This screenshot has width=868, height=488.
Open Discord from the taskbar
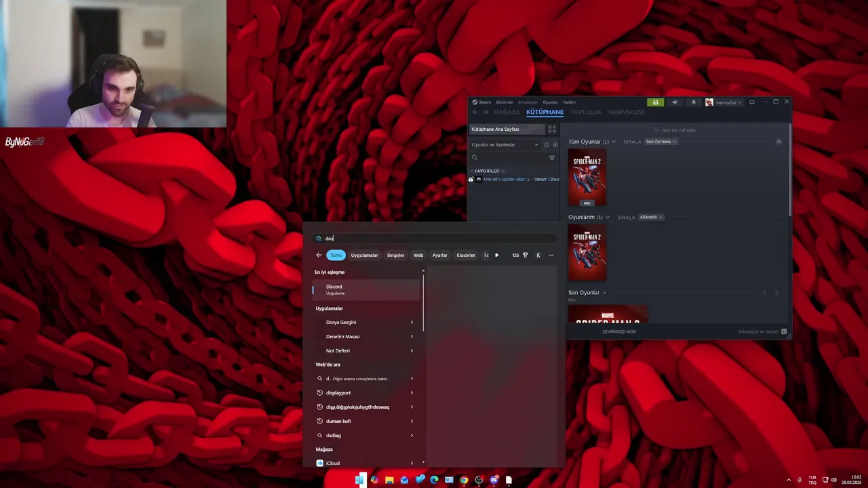(x=494, y=480)
